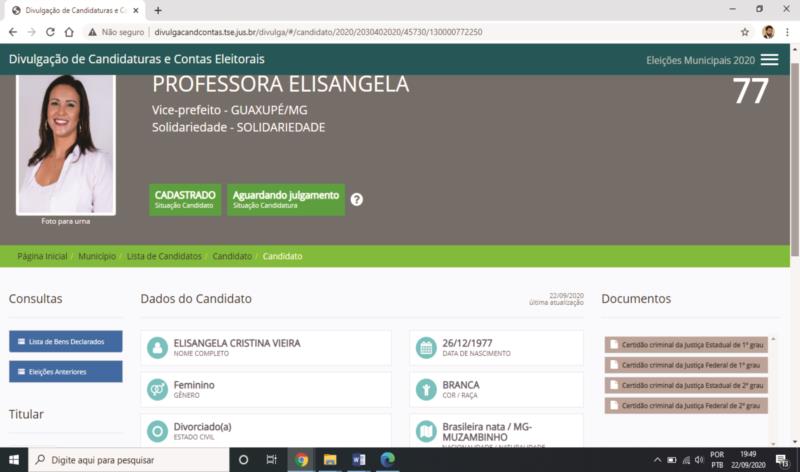
Task: Open Lista de Bens Declarados
Action: 66,341
